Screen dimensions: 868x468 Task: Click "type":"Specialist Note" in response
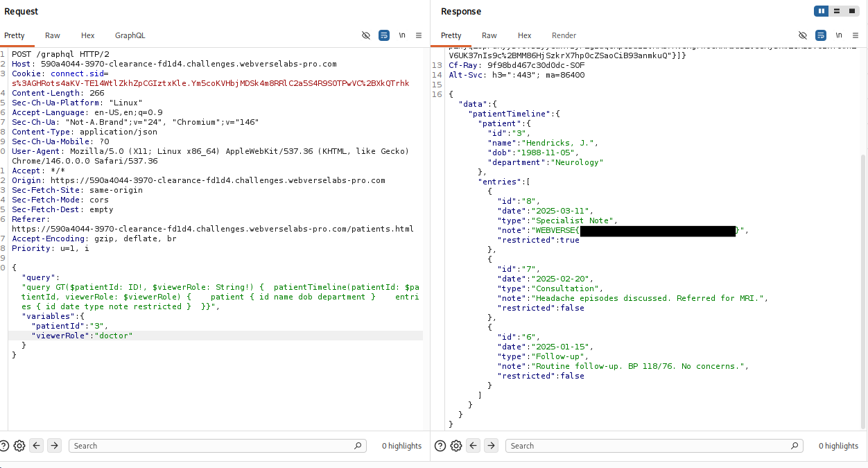[557, 220]
